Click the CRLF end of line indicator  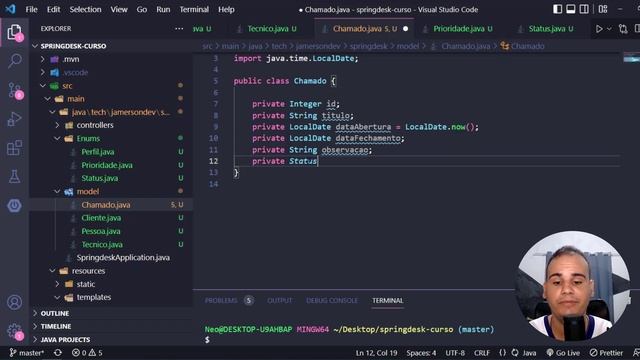tap(482, 353)
